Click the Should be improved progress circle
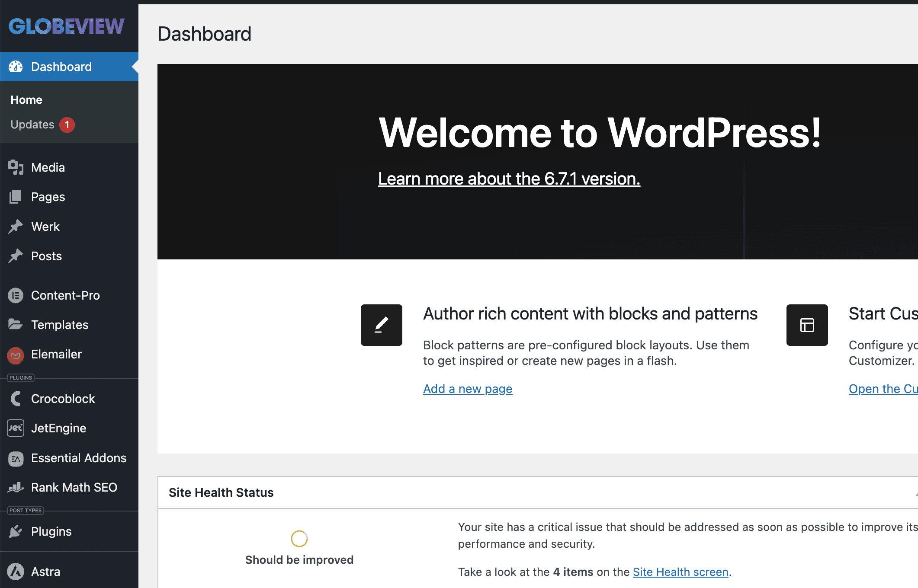The width and height of the screenshot is (918, 588). pos(299,539)
